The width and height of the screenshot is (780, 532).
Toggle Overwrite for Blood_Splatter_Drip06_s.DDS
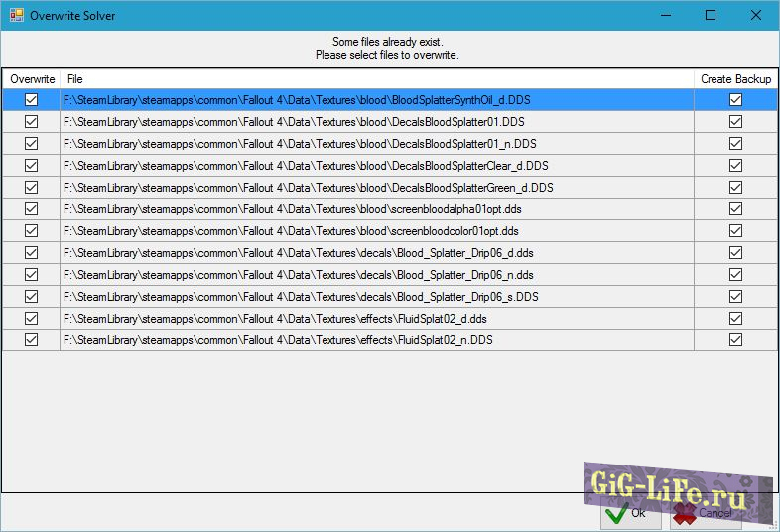tap(31, 296)
